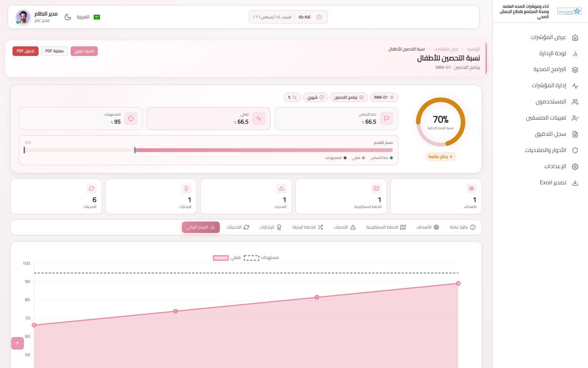
Task: Click the تصدير Excel download icon
Action: (575, 183)
